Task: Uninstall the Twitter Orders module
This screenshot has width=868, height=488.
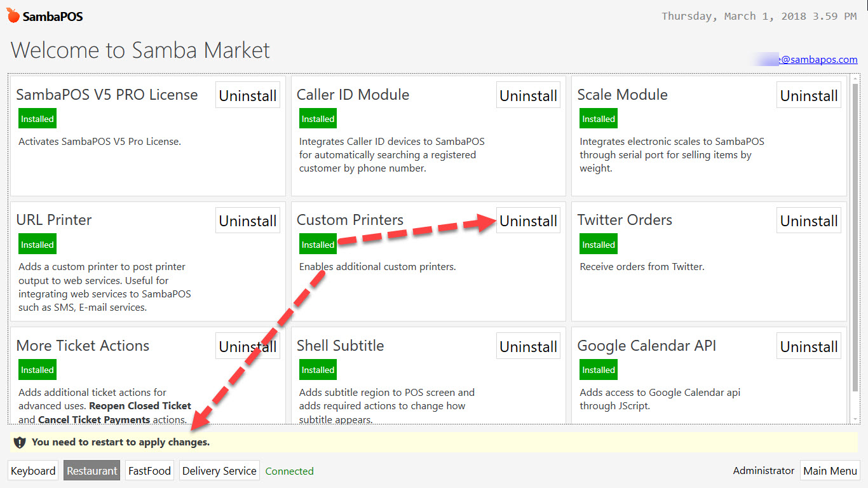Action: (x=808, y=220)
